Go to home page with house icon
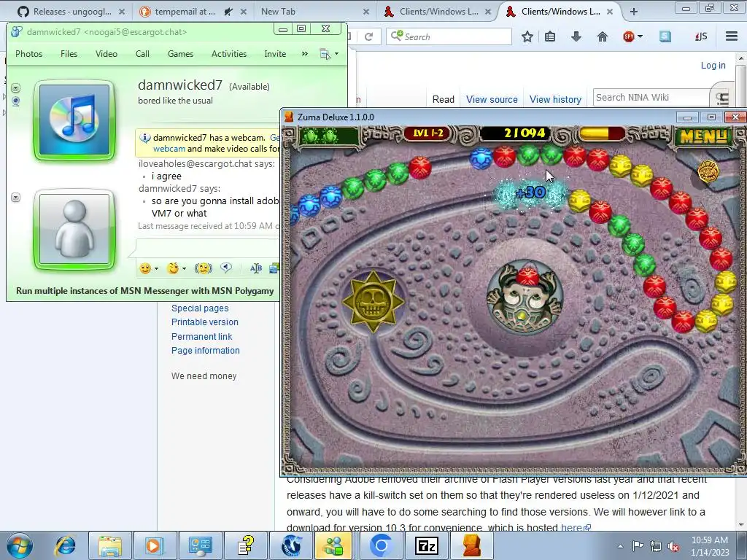 coord(602,36)
